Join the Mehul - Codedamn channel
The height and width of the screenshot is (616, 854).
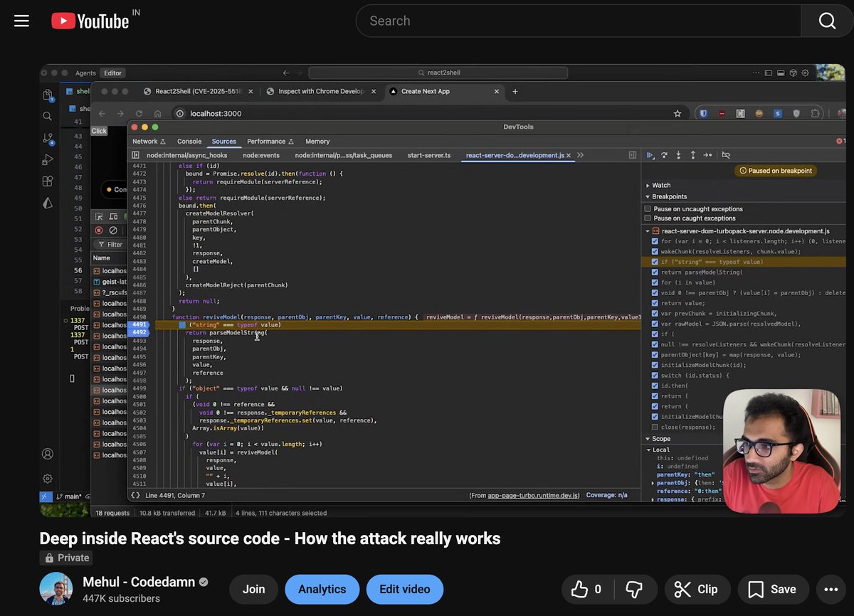click(x=253, y=589)
